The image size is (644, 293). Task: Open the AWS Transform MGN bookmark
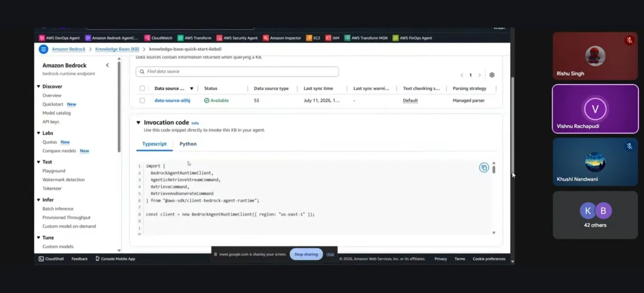pyautogui.click(x=366, y=38)
